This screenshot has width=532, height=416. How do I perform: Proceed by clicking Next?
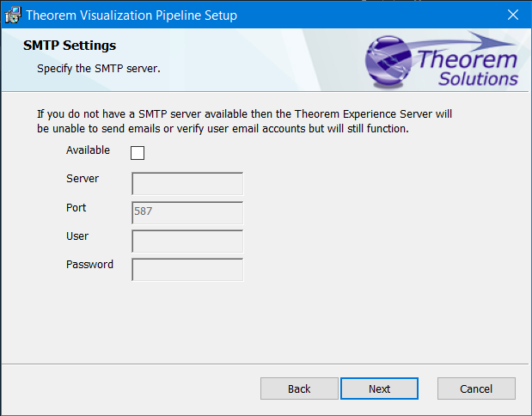click(379, 388)
